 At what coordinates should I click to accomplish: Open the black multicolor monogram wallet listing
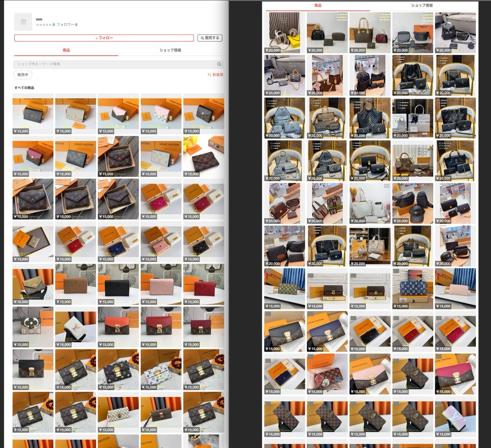[x=118, y=370]
